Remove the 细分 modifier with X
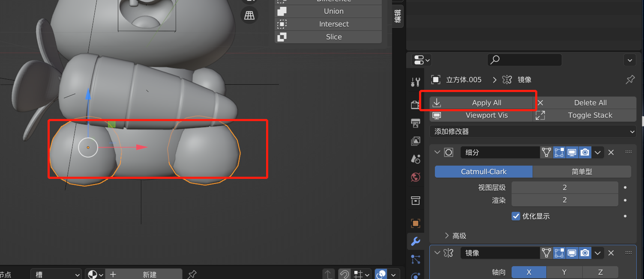 [x=611, y=152]
